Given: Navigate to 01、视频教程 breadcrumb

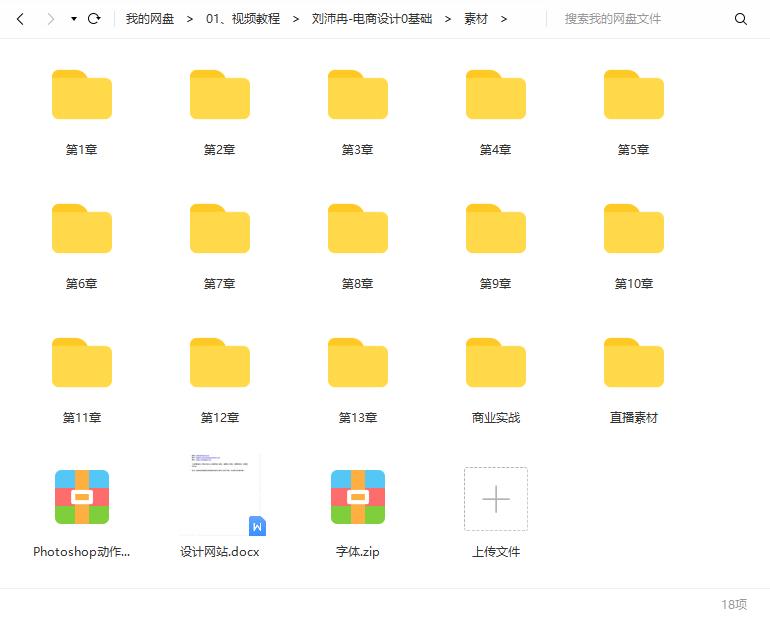Looking at the screenshot, I should (x=242, y=19).
